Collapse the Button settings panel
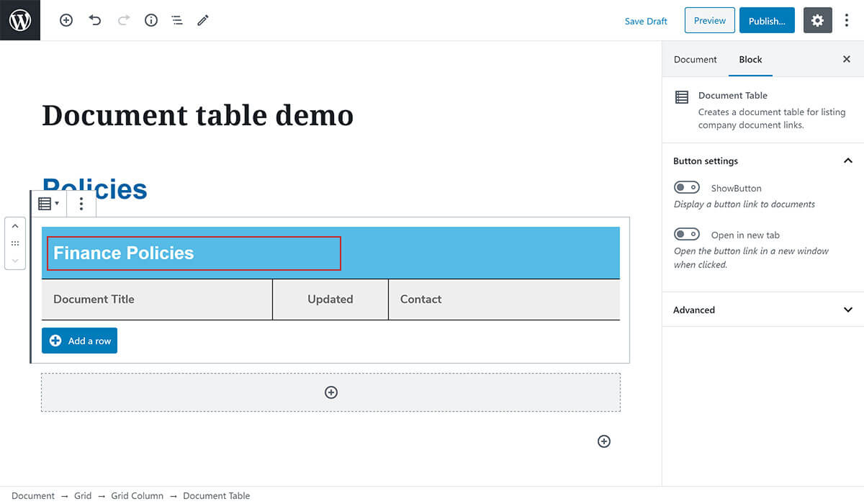The image size is (864, 504). [847, 161]
